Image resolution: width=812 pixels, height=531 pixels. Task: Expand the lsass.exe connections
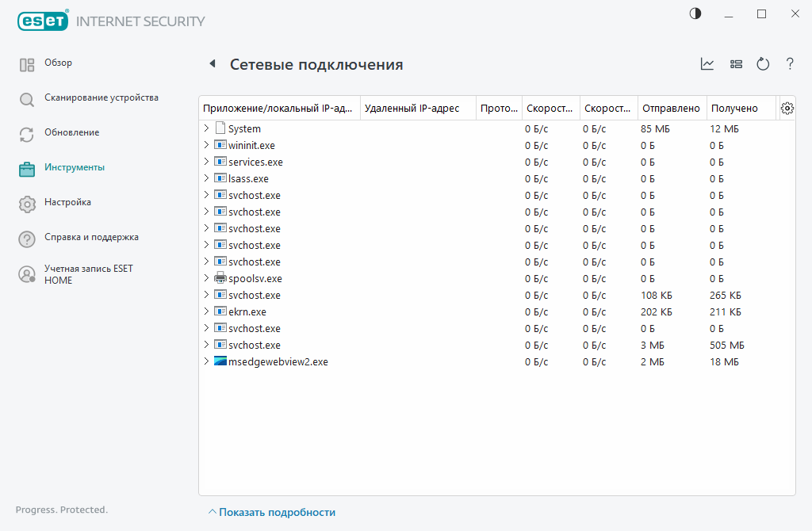(206, 178)
